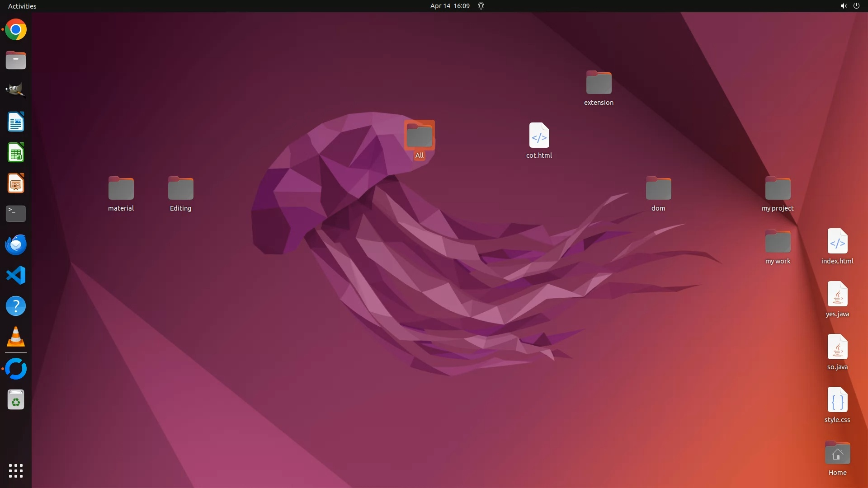Launch LibreOffice Impress from dock
Viewport: 868px width, 488px height.
(16, 183)
